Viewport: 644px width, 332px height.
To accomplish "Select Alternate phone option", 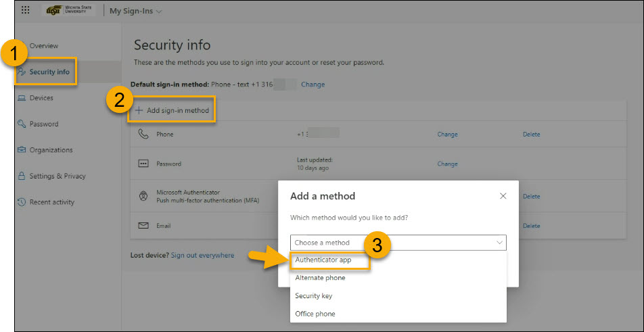I will 320,278.
